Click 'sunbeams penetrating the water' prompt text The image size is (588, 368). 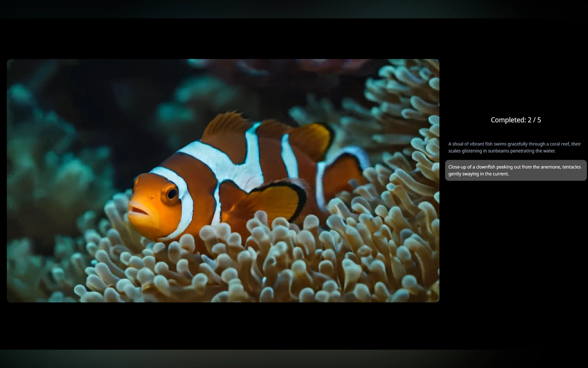click(521, 151)
